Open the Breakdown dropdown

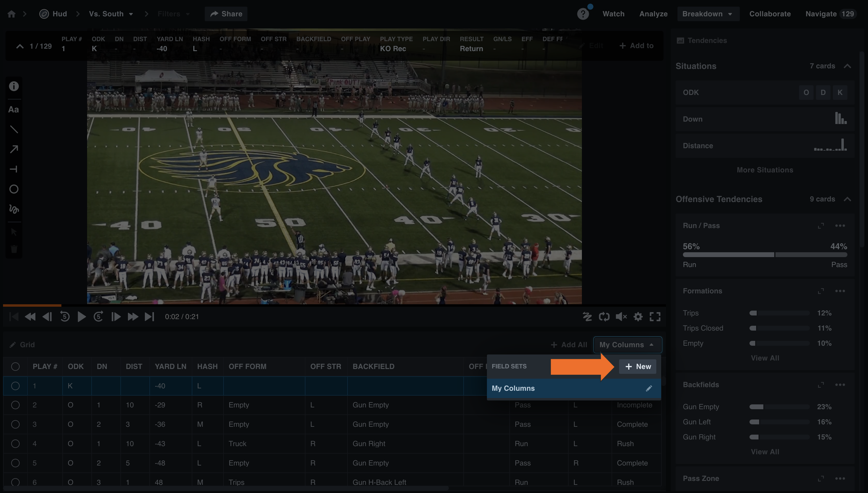click(x=708, y=14)
